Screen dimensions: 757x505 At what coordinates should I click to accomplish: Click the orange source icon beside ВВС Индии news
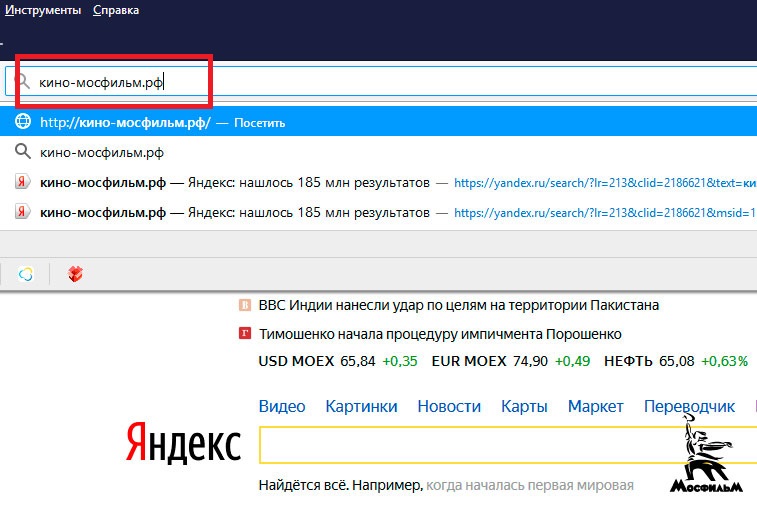coord(245,305)
